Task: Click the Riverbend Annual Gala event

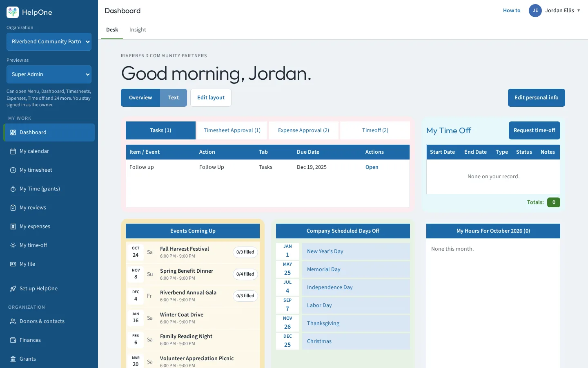Action: [193, 296]
